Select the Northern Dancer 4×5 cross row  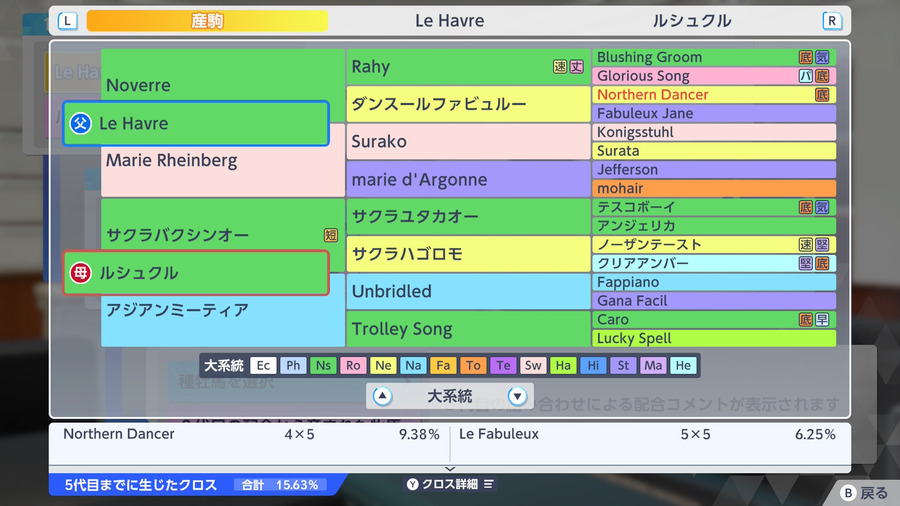[x=250, y=434]
